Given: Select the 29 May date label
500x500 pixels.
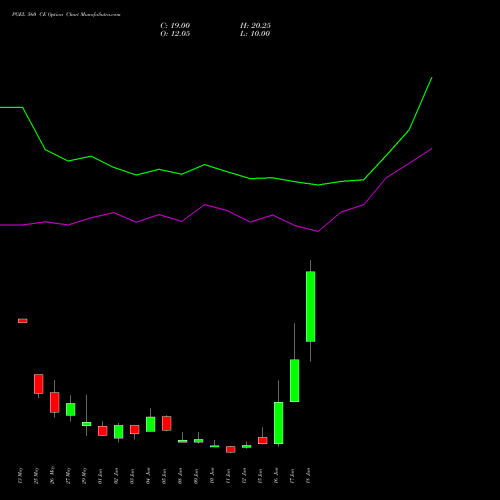Looking at the screenshot, I should pyautogui.click(x=84, y=476).
